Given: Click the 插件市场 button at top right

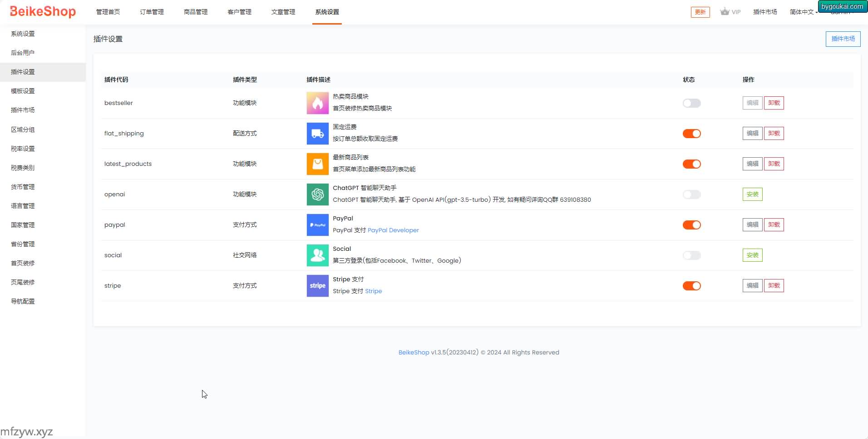Looking at the screenshot, I should (x=843, y=39).
